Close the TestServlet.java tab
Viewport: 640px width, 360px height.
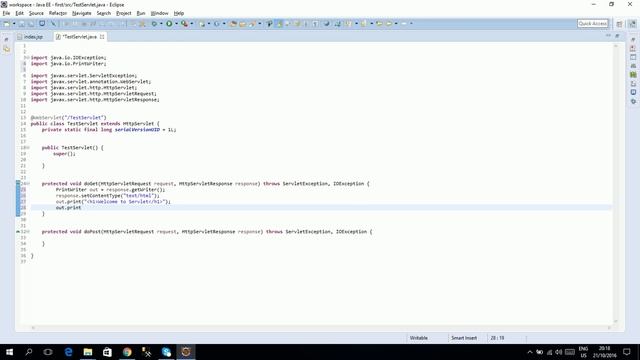click(x=102, y=37)
